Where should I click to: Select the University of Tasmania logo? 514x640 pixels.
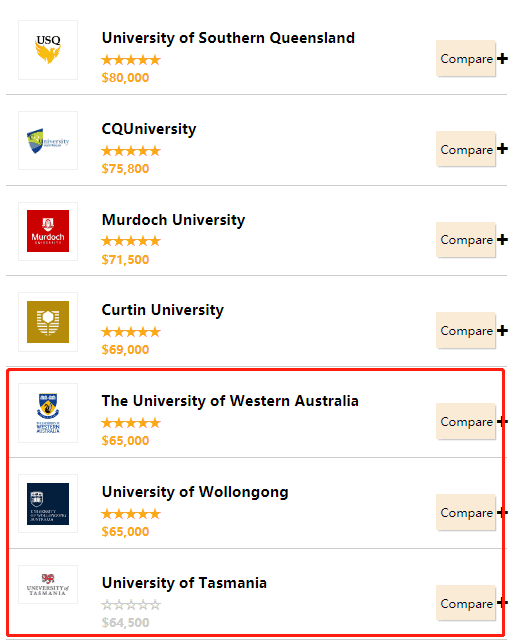[48, 584]
